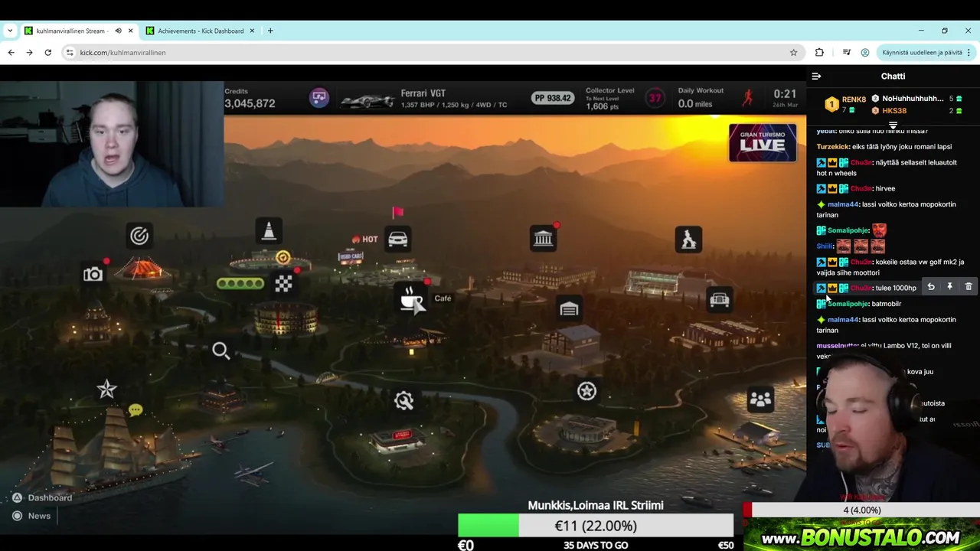Screen dimensions: 980x551
Task: Open the Garage icon on the map
Action: point(569,309)
